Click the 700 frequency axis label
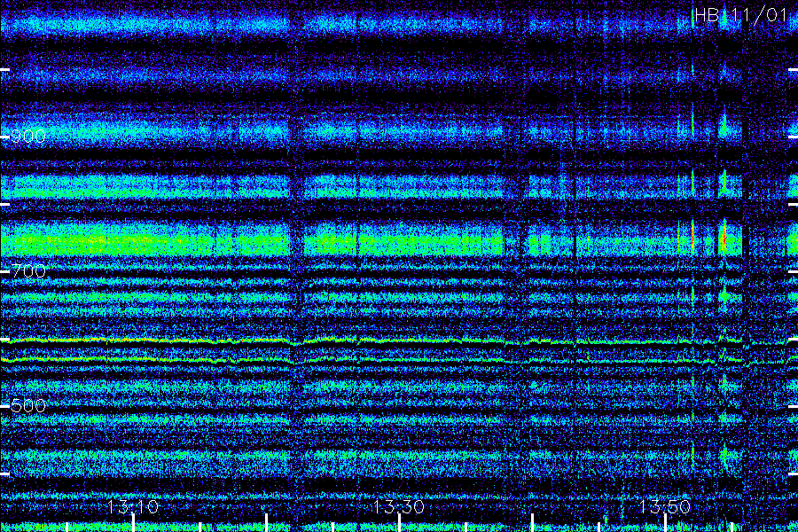798x532 pixels. [28, 271]
